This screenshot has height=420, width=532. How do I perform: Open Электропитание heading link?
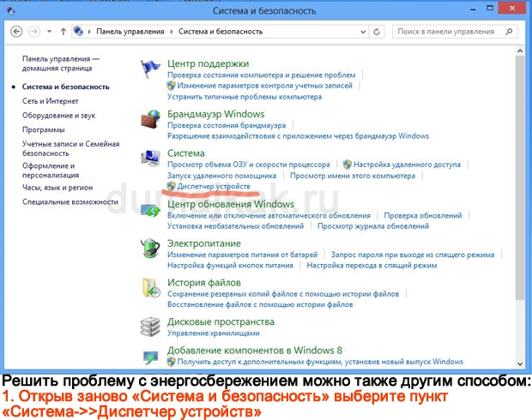204,243
